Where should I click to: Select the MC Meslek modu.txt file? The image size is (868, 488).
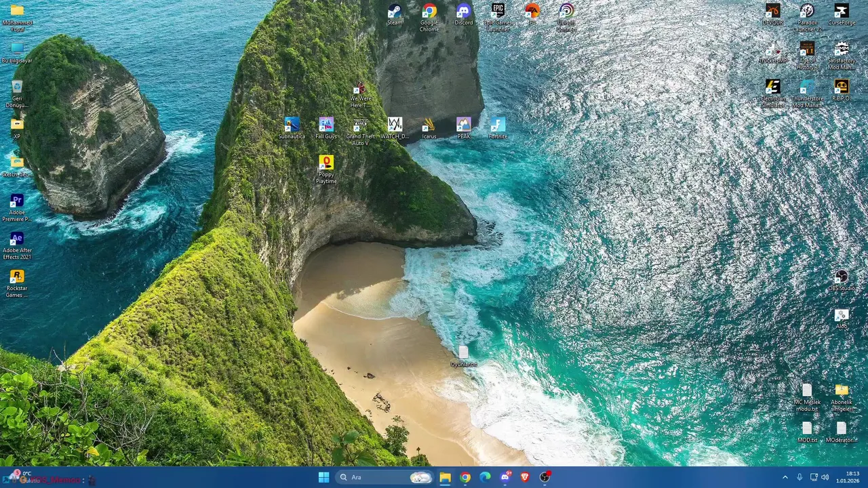(807, 397)
